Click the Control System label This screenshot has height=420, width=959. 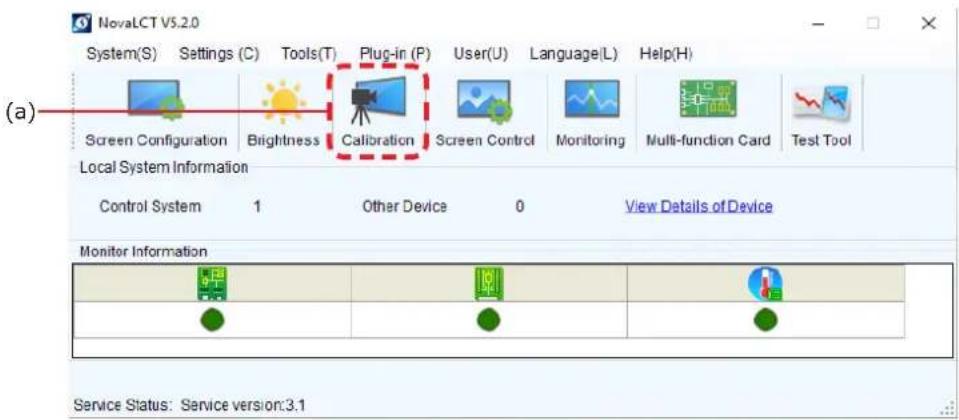pos(150,207)
